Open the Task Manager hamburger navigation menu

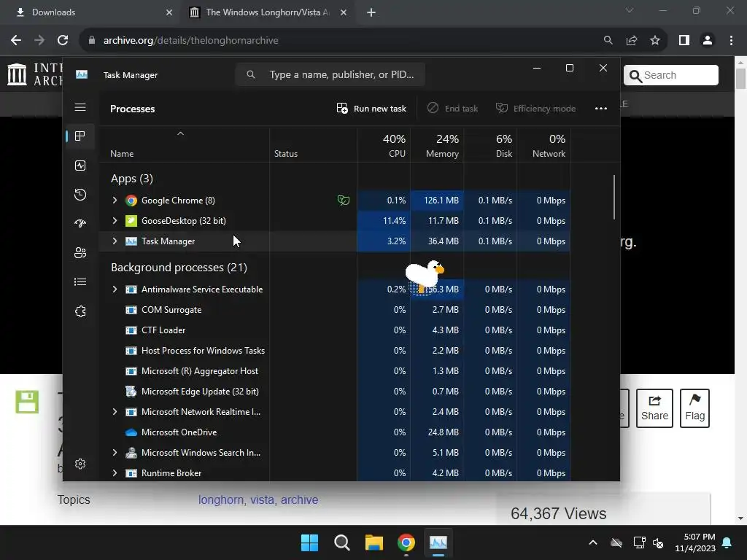click(80, 107)
